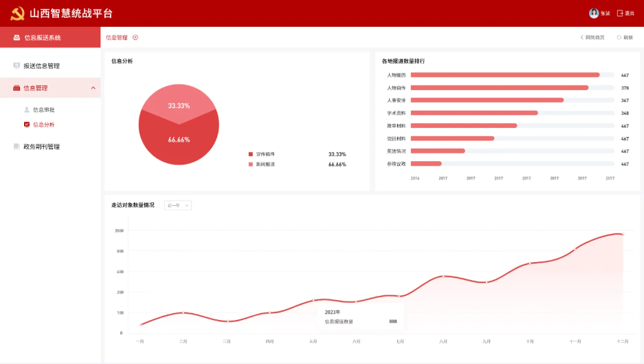Toggle the 宣传稿件 legend color swatch
The width and height of the screenshot is (644, 364).
(251, 154)
